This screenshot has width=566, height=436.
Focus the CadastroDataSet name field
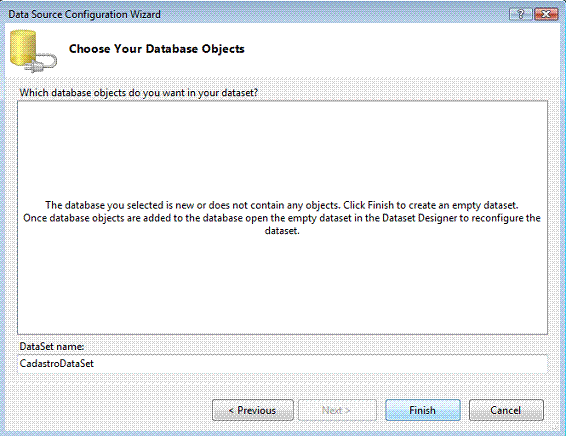click(282, 363)
